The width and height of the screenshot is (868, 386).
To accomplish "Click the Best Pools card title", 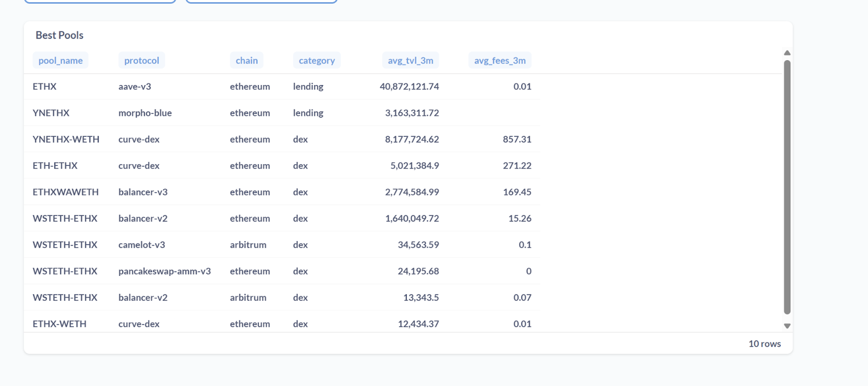I will (x=60, y=35).
